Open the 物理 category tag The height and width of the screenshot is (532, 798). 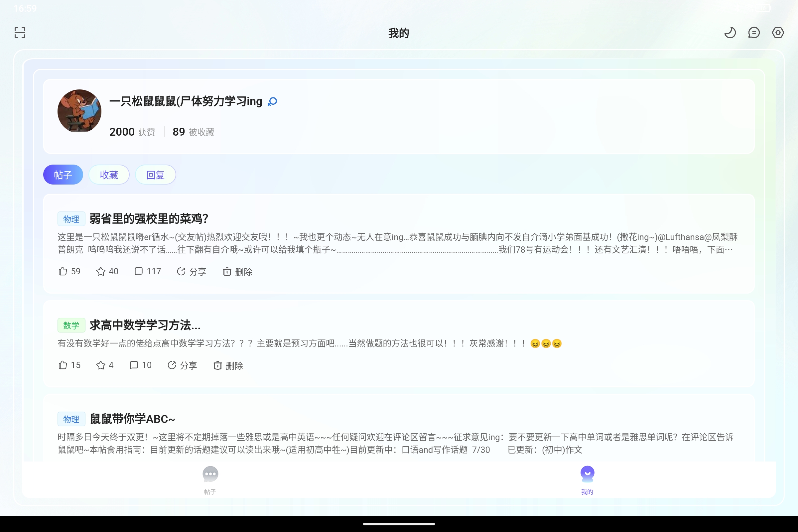tap(71, 219)
